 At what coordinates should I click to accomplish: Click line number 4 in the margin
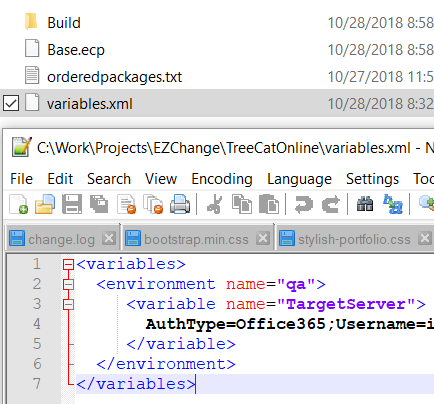37,324
